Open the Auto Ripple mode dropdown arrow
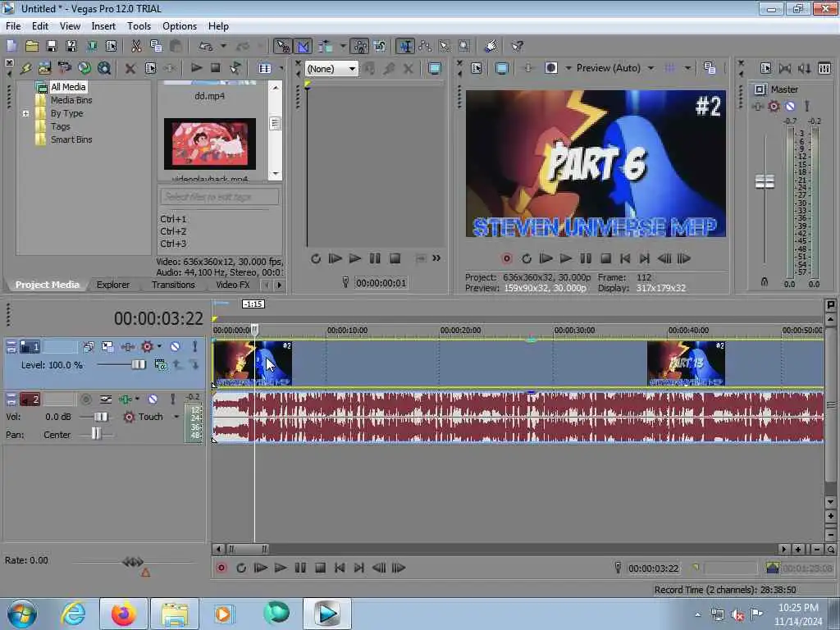Image resolution: width=840 pixels, height=630 pixels. click(x=343, y=47)
